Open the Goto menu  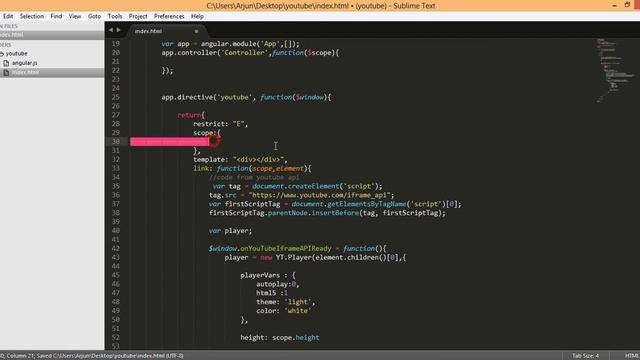(x=94, y=16)
